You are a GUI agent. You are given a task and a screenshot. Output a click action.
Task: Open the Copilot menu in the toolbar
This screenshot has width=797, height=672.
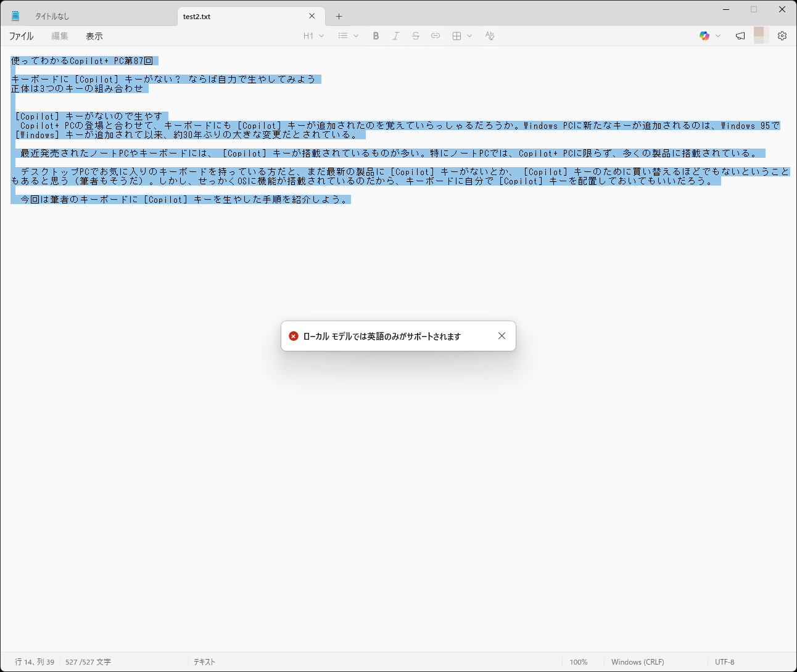710,36
